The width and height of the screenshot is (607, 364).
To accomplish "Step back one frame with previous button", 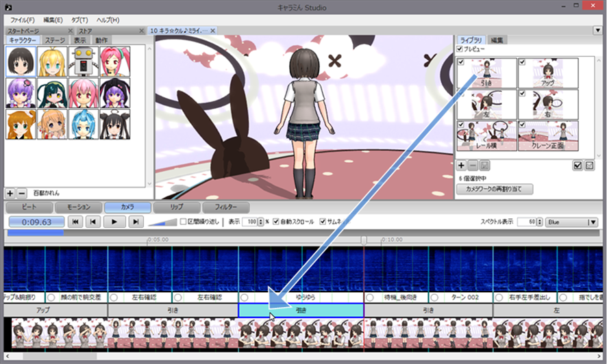I will tap(92, 222).
